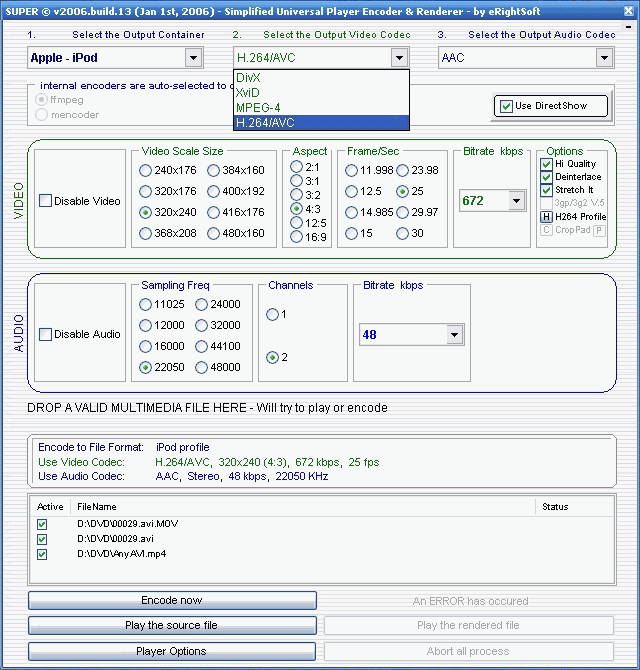This screenshot has height=670, width=640.
Task: Set frame rate to 29.97
Action: pos(402,212)
